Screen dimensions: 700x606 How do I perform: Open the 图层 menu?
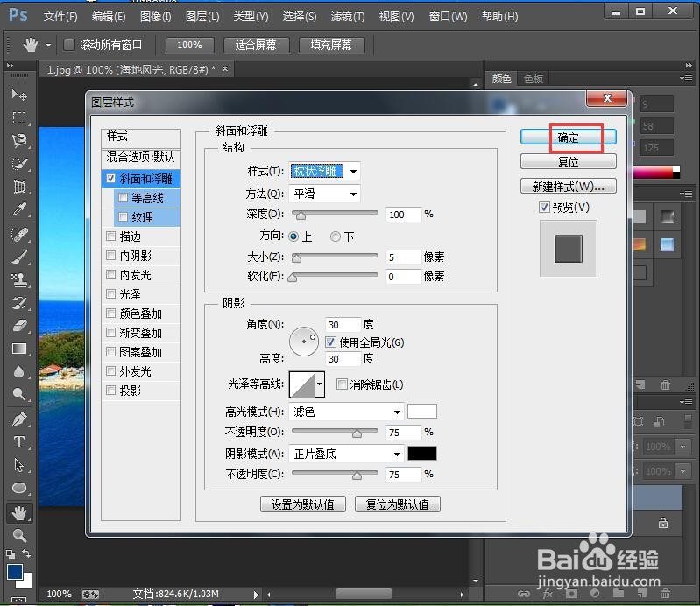pyautogui.click(x=202, y=17)
